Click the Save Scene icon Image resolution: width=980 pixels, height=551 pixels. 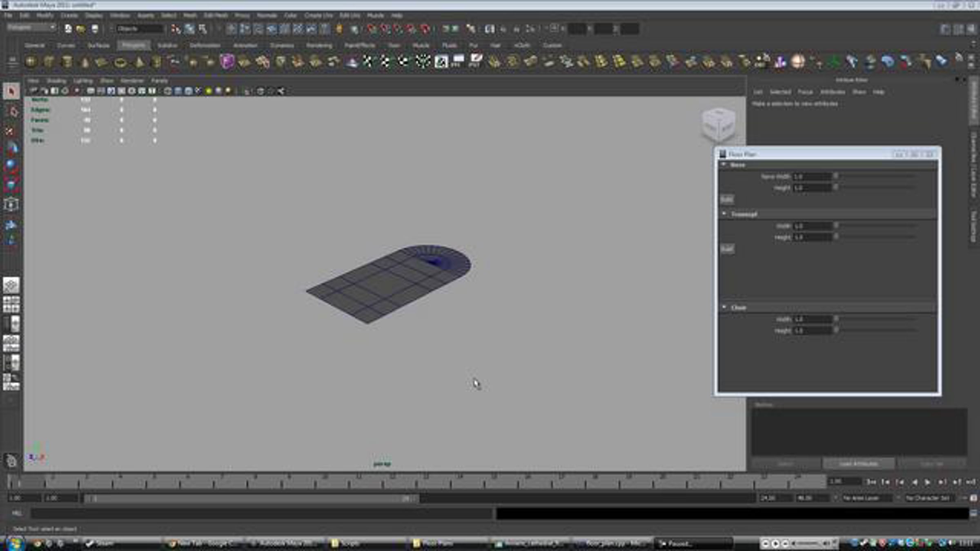click(x=94, y=29)
